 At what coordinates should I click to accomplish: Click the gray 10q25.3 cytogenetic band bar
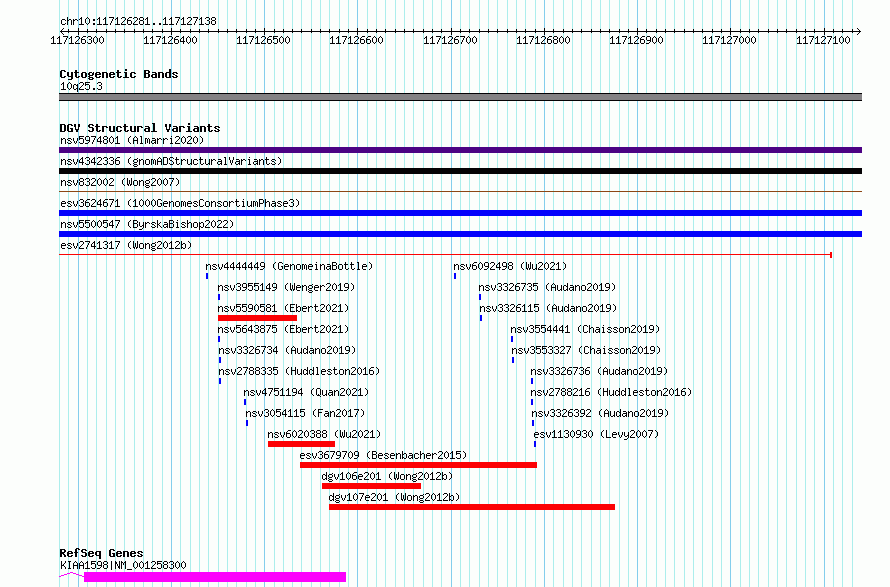pos(460,97)
